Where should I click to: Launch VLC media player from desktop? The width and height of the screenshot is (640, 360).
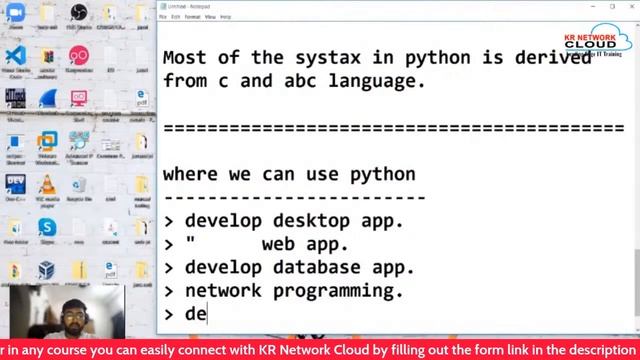tap(47, 184)
